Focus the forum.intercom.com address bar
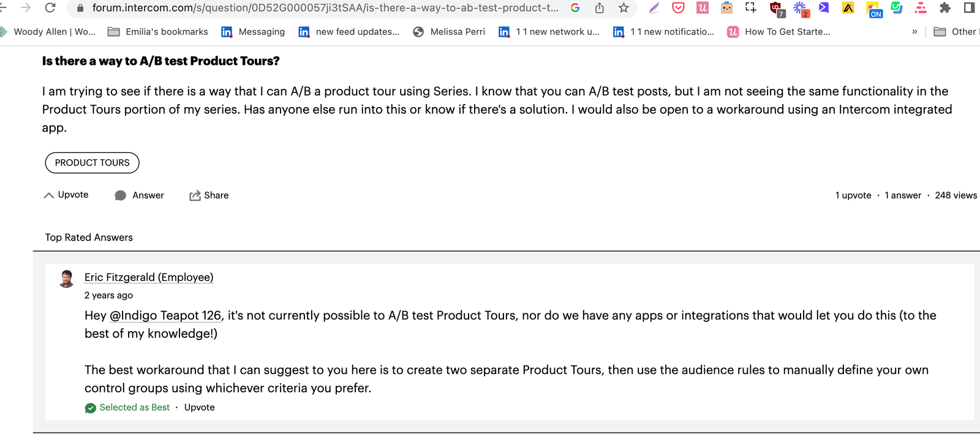This screenshot has height=440, width=980. point(325,8)
